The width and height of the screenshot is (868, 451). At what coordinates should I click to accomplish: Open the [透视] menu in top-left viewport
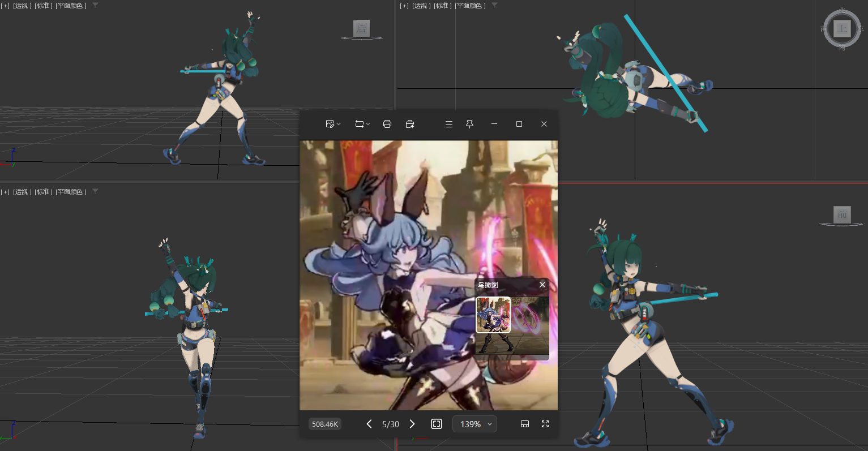pos(22,6)
